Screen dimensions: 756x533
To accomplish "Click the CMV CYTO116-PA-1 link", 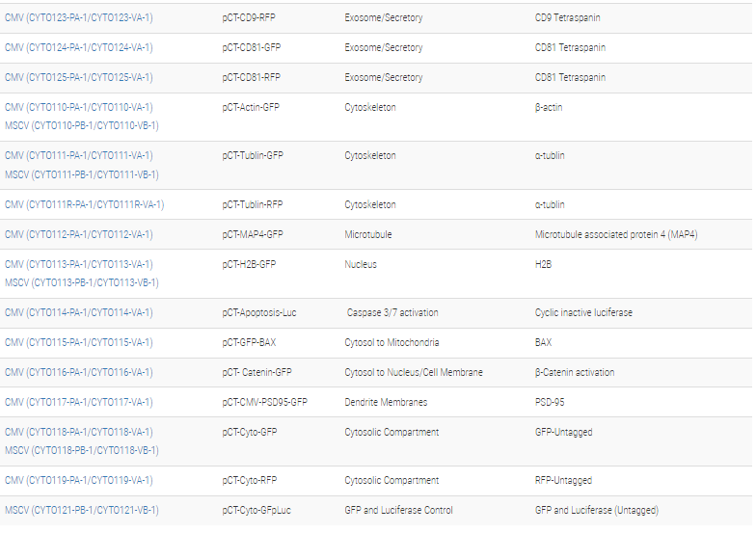I will (x=79, y=372).
